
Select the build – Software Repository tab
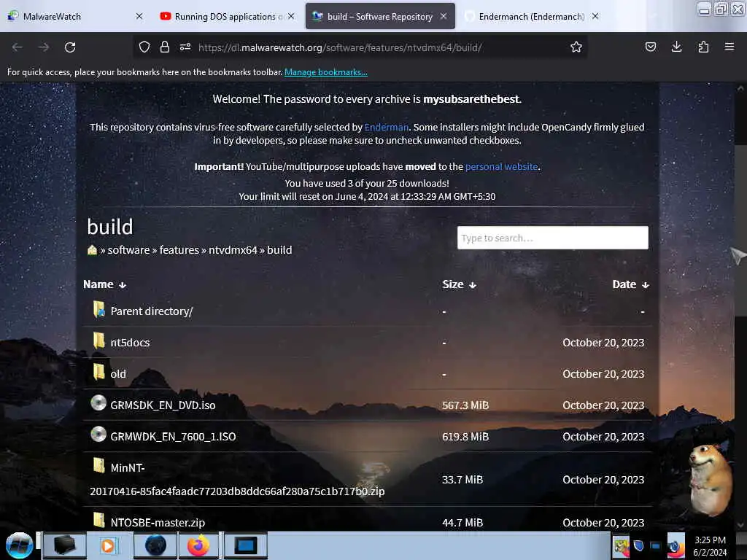coord(379,17)
